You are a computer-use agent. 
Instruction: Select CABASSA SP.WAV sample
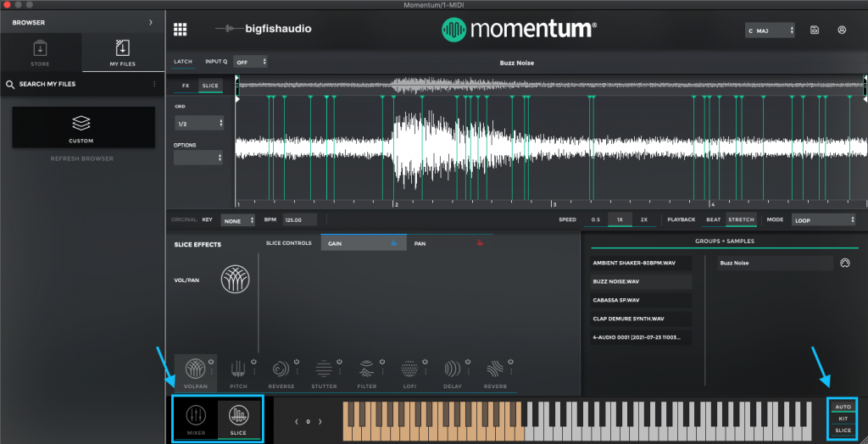click(x=641, y=300)
